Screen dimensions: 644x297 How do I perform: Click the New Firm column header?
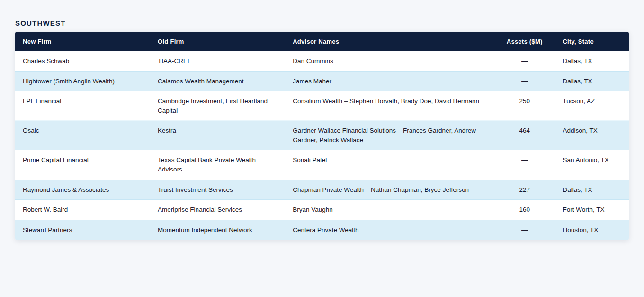click(x=37, y=42)
